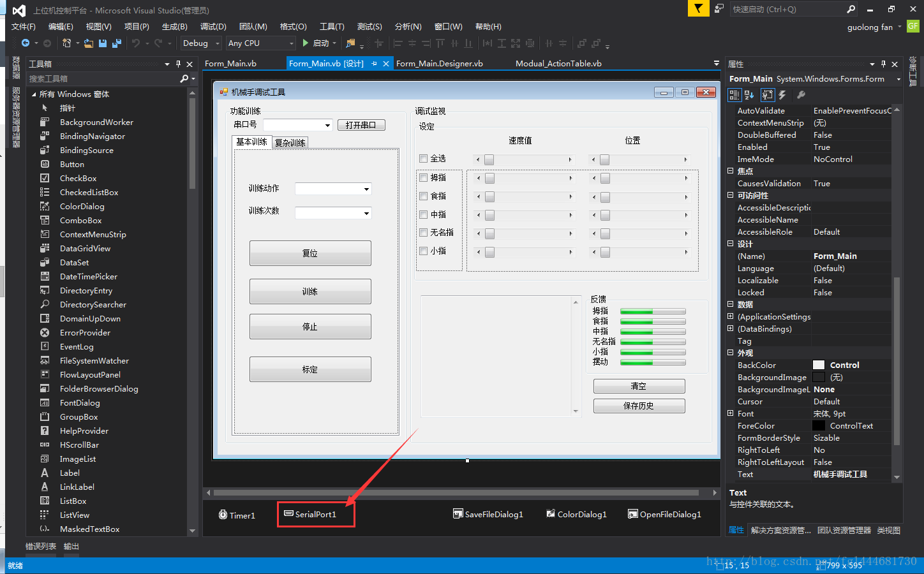Viewport: 924px width, 574px height.
Task: Click the 训练 button
Action: click(x=310, y=291)
